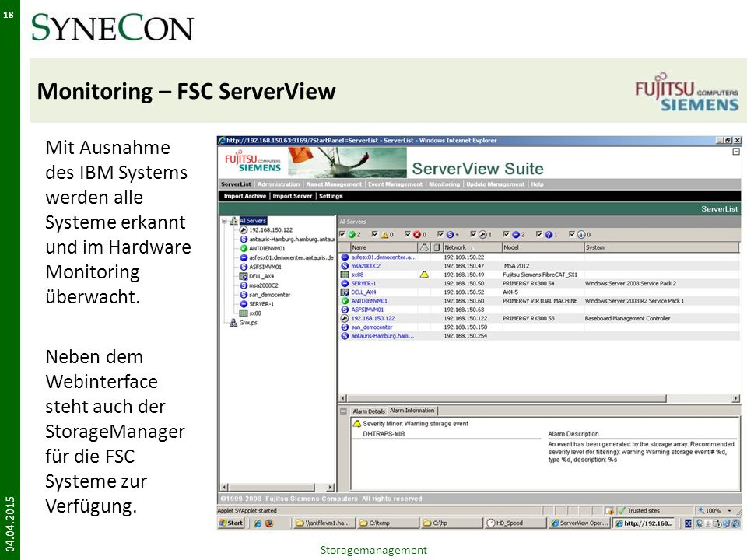Click the Groups network icon in the tree
Viewport: 747px width, 560px height.
click(x=233, y=323)
